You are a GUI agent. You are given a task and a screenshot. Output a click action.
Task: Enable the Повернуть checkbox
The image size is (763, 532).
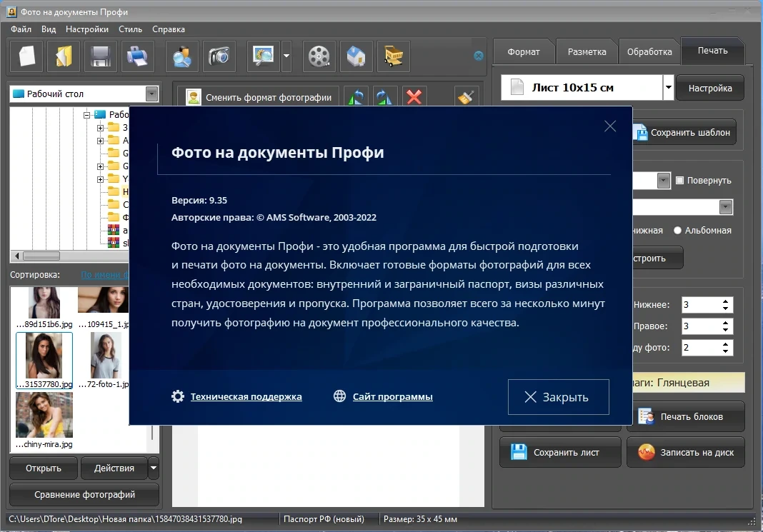tap(680, 181)
